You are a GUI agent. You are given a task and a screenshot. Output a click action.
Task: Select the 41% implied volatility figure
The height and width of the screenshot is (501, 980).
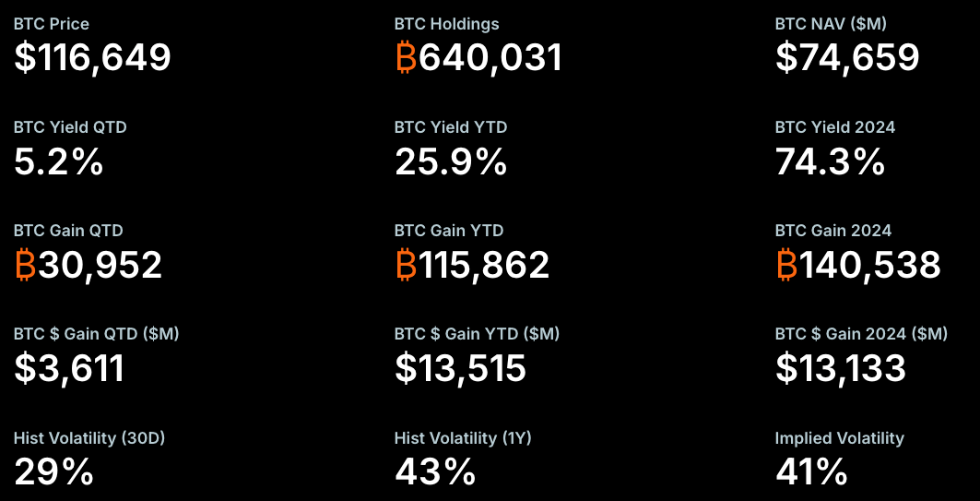(x=811, y=473)
